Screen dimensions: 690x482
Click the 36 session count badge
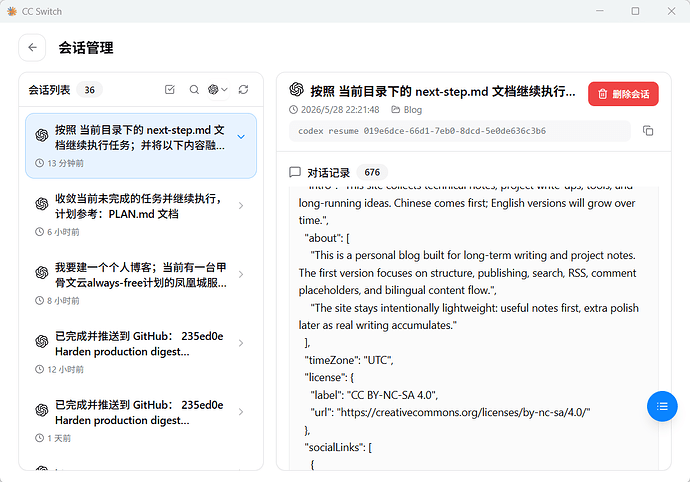click(x=89, y=90)
